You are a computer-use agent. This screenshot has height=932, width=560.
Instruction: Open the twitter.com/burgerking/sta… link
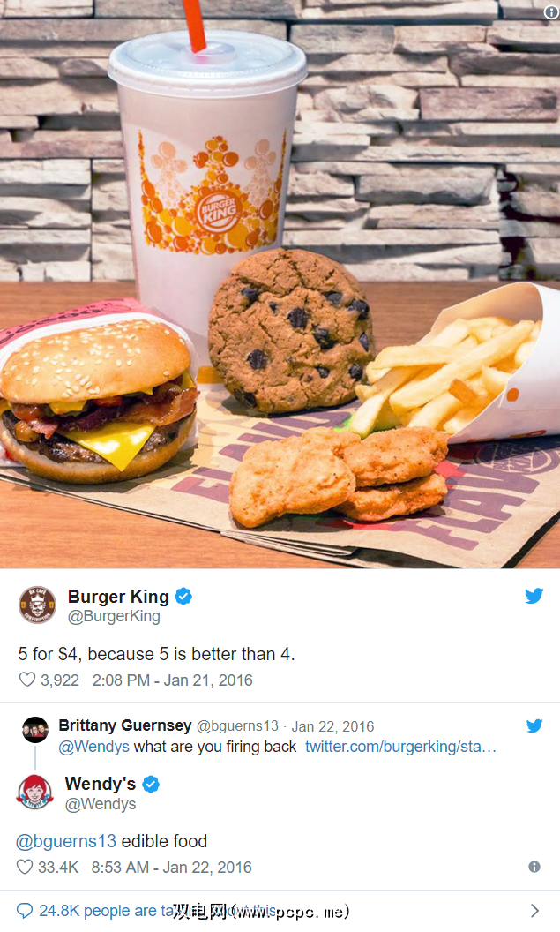coord(400,747)
